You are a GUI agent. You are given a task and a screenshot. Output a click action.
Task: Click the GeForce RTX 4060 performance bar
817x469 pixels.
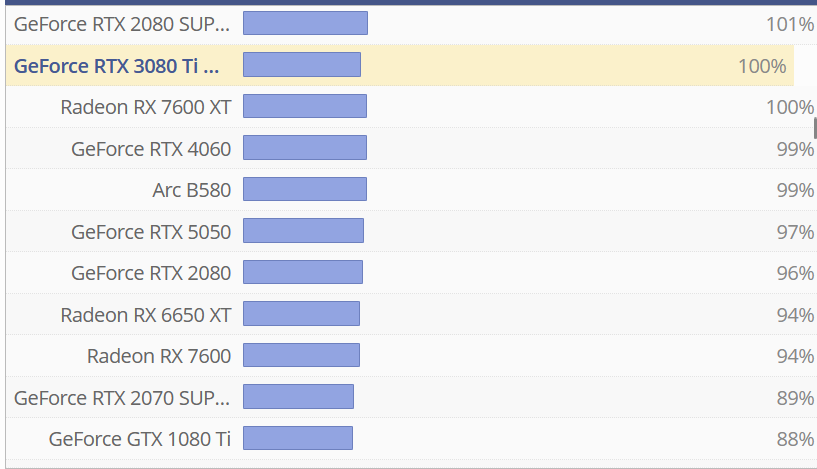pyautogui.click(x=305, y=149)
